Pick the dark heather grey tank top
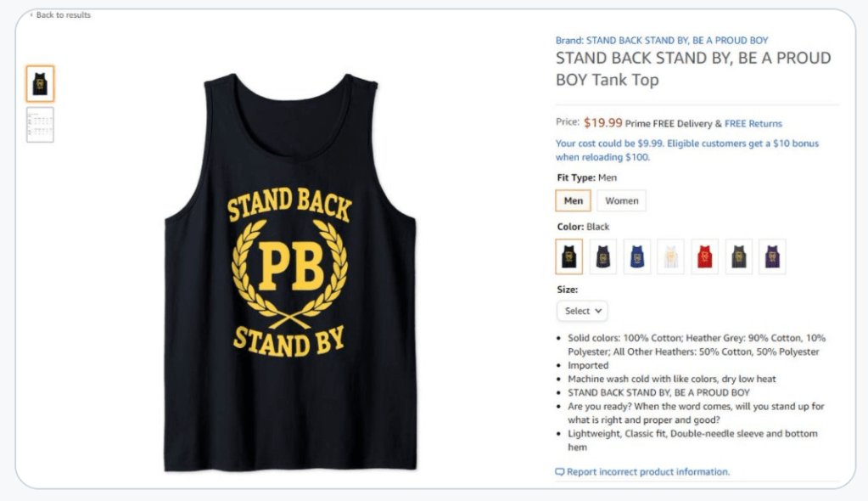This screenshot has height=501, width=868. tap(738, 256)
